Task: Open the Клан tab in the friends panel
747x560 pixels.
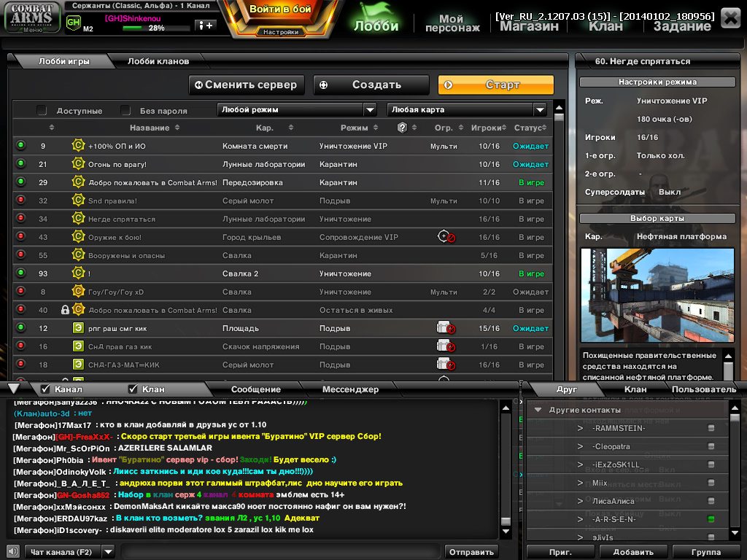Action: tap(635, 389)
